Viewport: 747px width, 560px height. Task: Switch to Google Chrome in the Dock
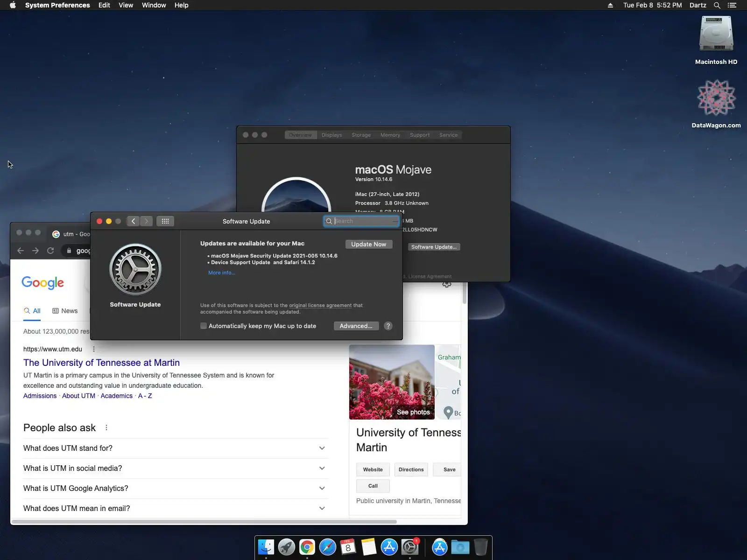pyautogui.click(x=307, y=547)
